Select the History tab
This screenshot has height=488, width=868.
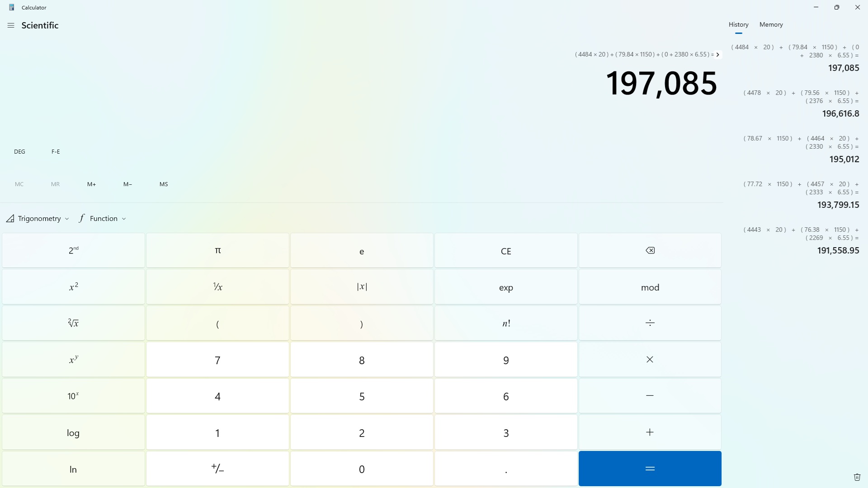(x=738, y=25)
